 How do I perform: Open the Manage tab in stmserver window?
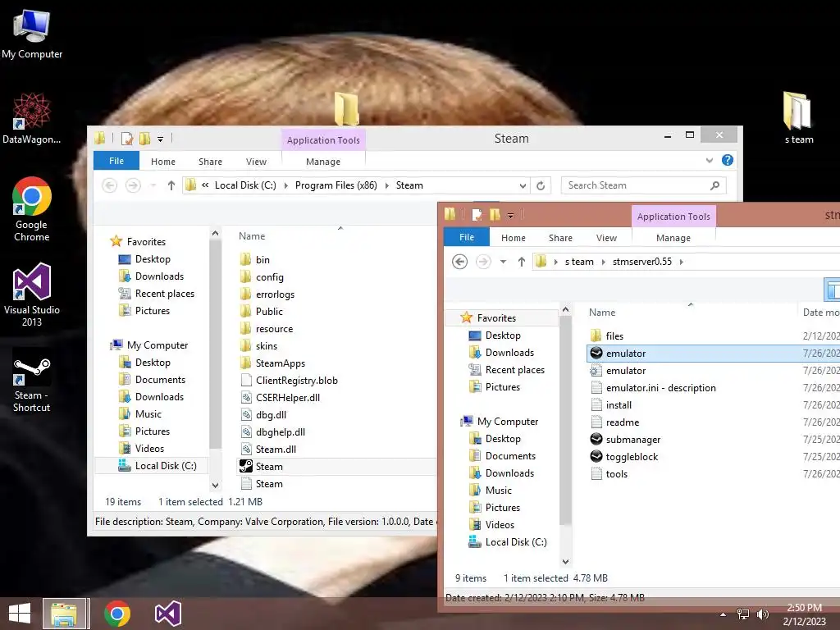pyautogui.click(x=673, y=238)
